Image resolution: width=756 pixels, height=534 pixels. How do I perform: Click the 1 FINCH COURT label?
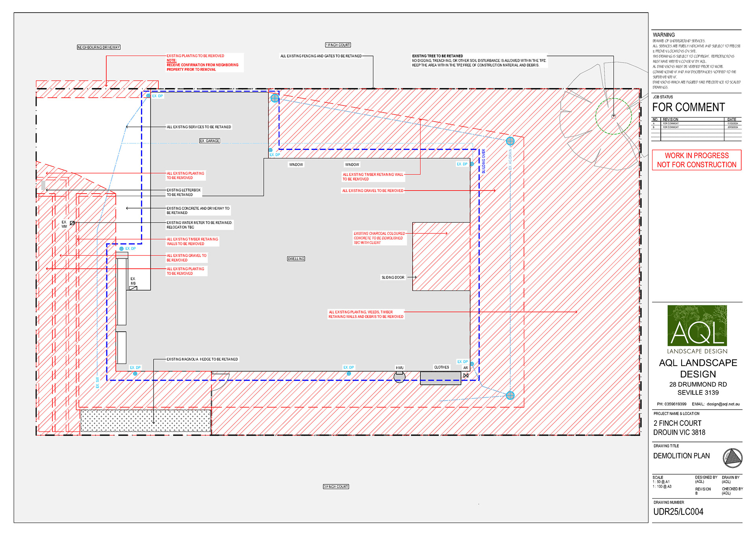coord(338,45)
